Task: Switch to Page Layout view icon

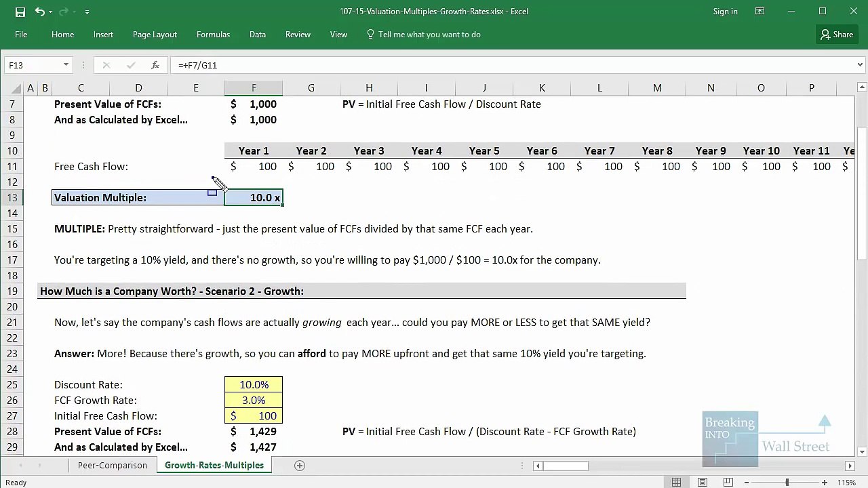Action: click(x=703, y=483)
